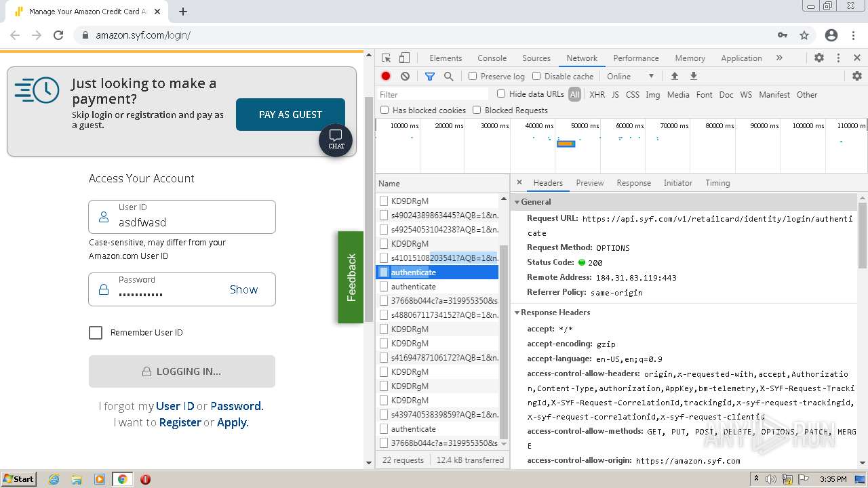Screen dimensions: 868x488
Task: Open Chrome from taskbar
Action: pyautogui.click(x=122, y=479)
